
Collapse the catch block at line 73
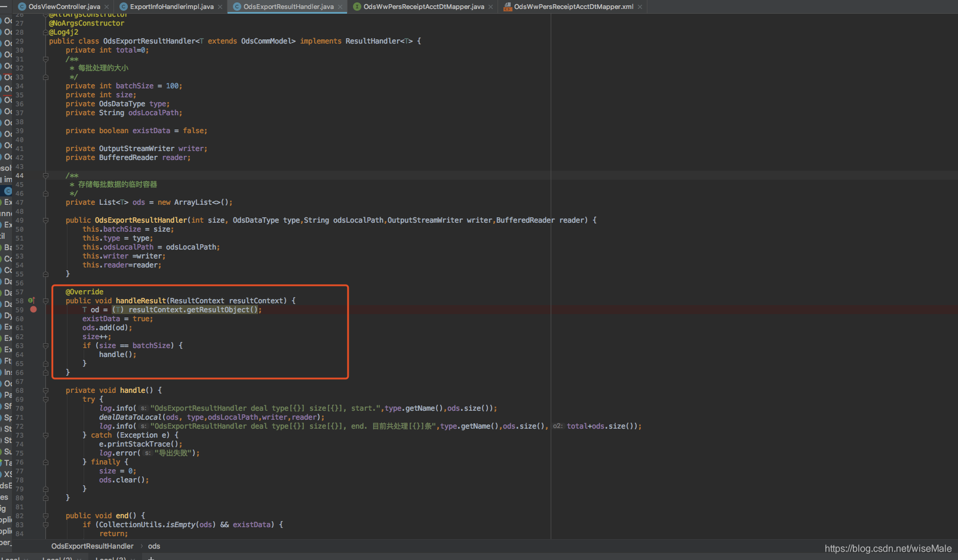click(45, 435)
